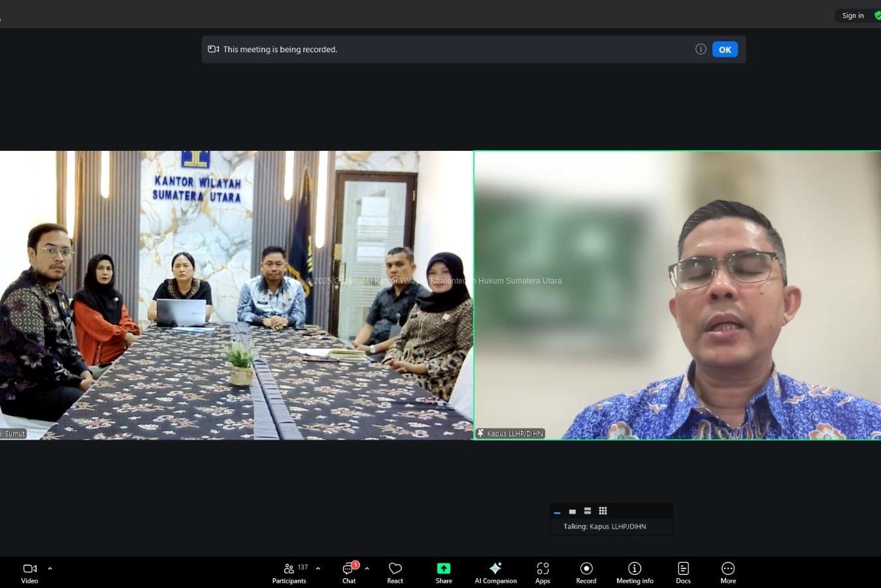Open the Docs tool

tap(683, 572)
